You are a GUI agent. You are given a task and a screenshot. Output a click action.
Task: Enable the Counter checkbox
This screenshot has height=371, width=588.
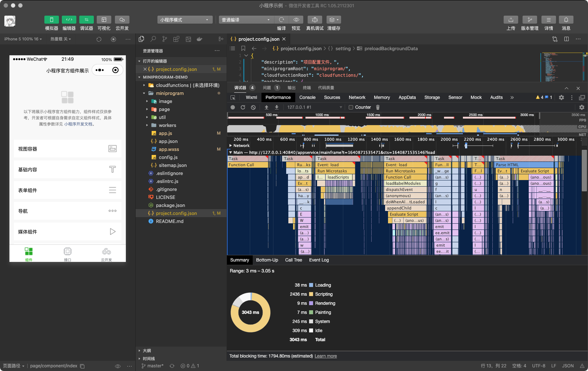351,107
